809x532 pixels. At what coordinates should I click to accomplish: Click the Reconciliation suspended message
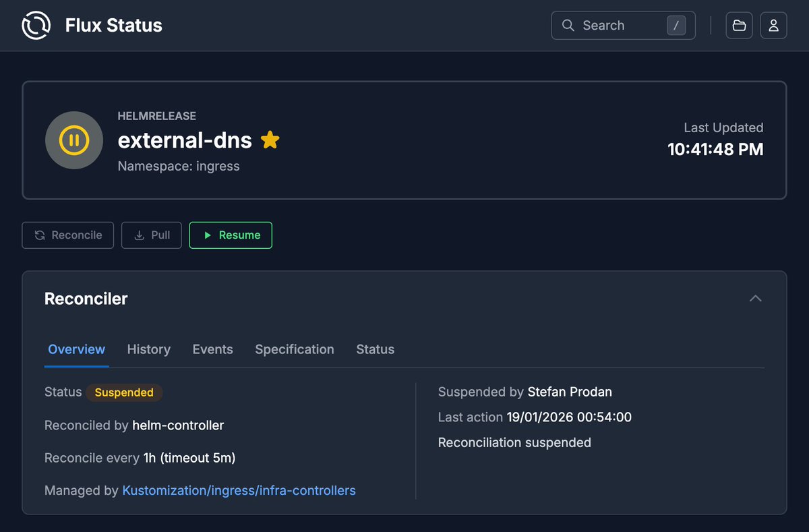coord(514,443)
